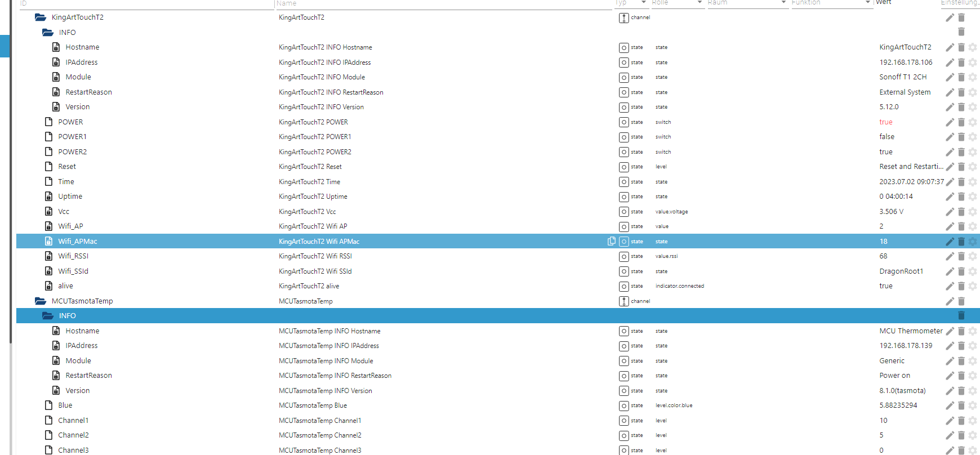Open settings gear for Wifi_RSSI
The image size is (980, 455).
tap(973, 256)
